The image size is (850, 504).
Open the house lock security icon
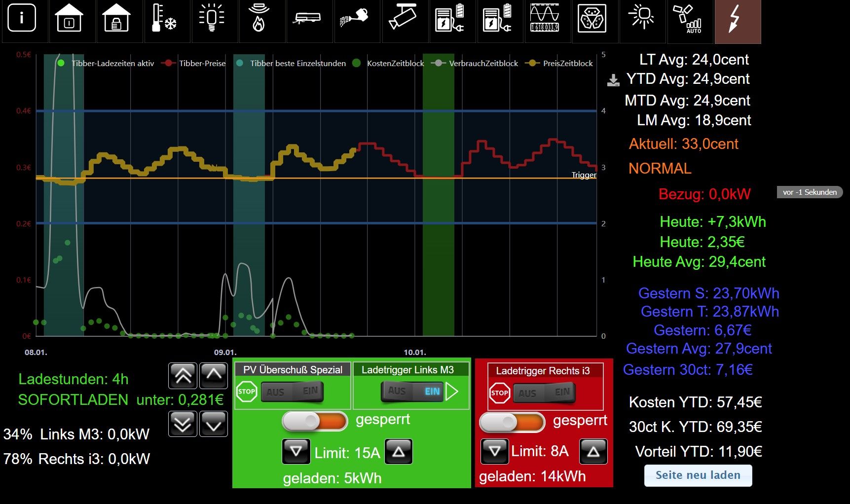point(116,18)
